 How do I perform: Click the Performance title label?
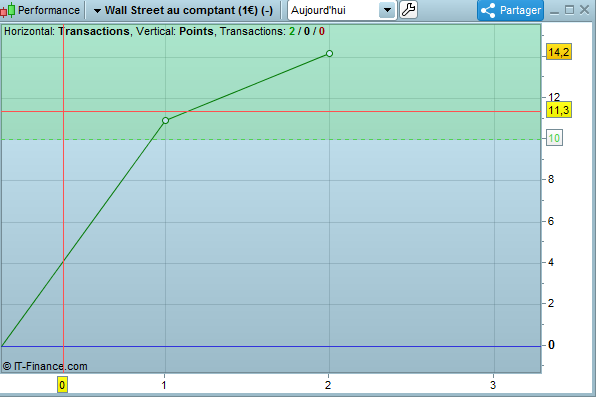pos(49,10)
